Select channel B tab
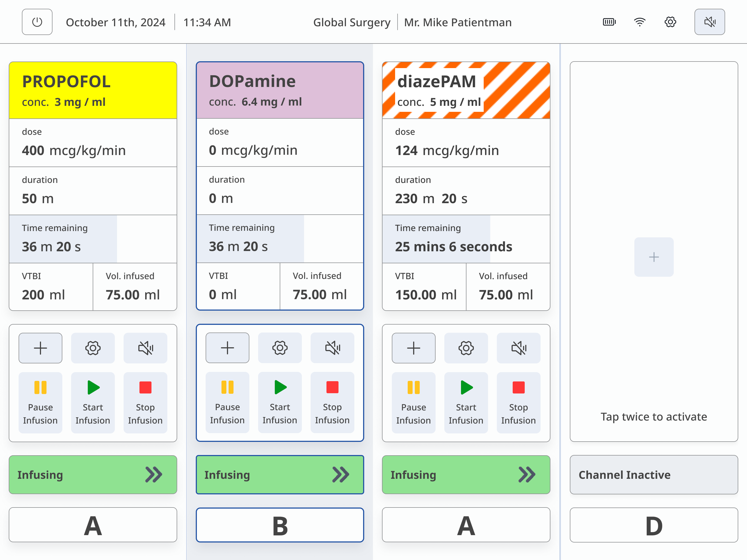747x560 pixels. click(x=280, y=525)
